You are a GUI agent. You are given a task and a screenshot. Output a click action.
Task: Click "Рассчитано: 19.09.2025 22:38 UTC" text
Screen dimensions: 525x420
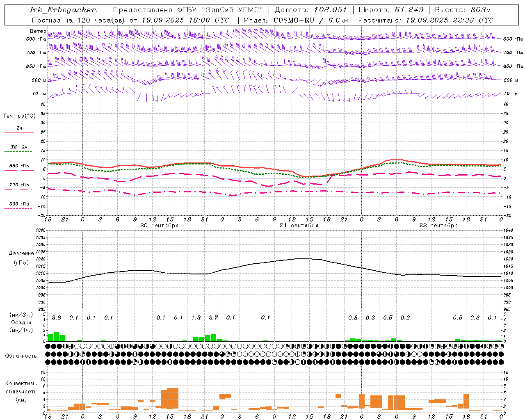tap(426, 20)
